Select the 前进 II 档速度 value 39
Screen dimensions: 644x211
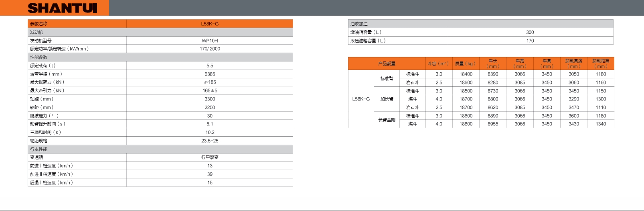(210, 174)
